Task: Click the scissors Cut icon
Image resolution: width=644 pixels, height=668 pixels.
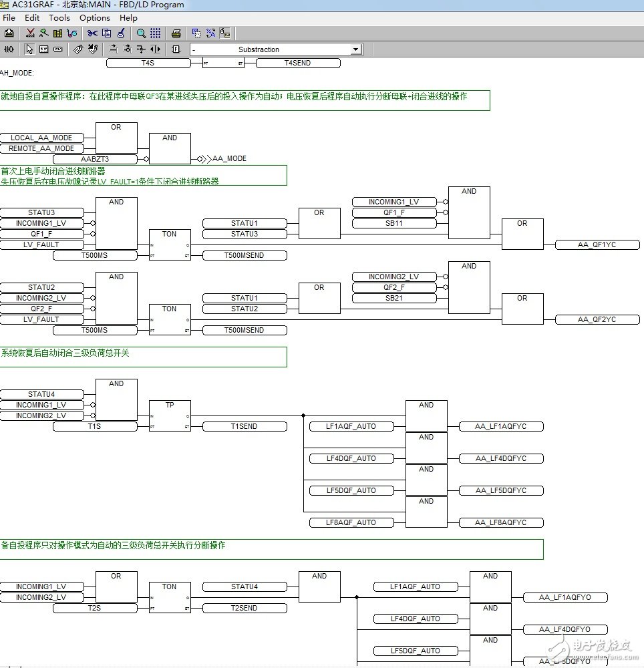Action: pos(92,33)
